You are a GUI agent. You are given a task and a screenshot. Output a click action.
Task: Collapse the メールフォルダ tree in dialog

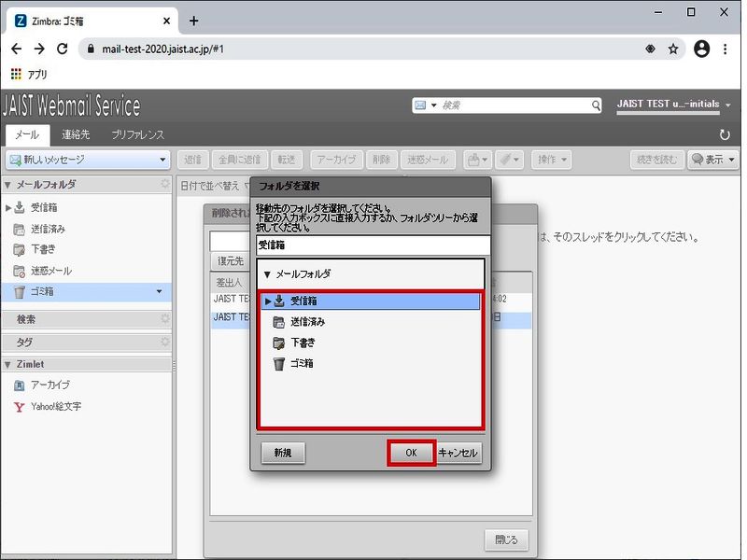tap(267, 274)
